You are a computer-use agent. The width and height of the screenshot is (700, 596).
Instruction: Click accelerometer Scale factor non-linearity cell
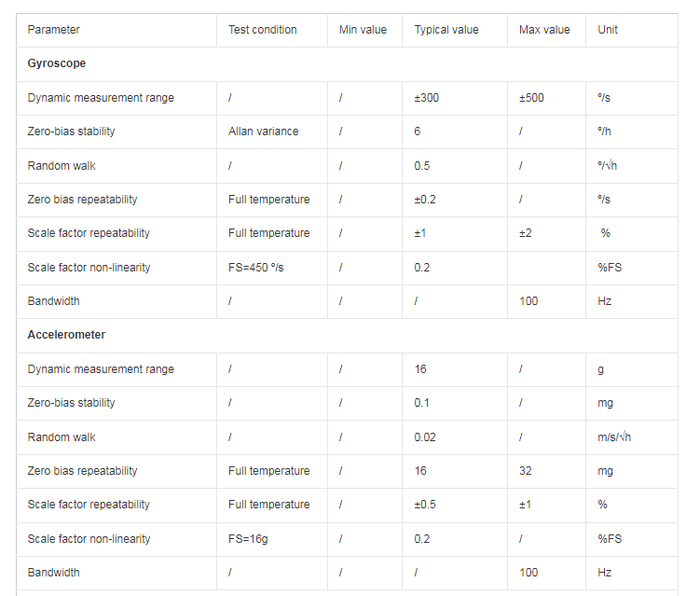coord(117,539)
